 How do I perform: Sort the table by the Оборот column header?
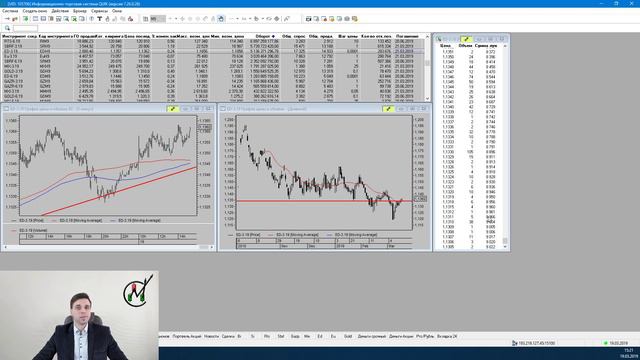click(x=265, y=36)
